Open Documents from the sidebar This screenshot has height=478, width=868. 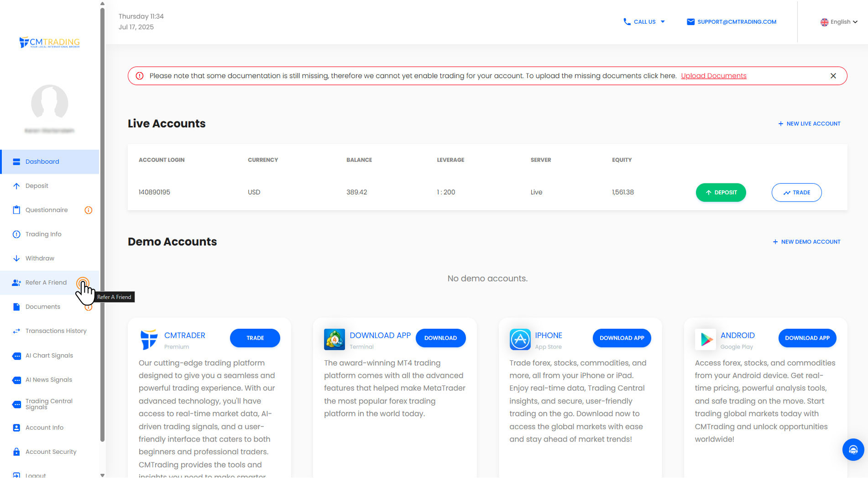pos(50,307)
